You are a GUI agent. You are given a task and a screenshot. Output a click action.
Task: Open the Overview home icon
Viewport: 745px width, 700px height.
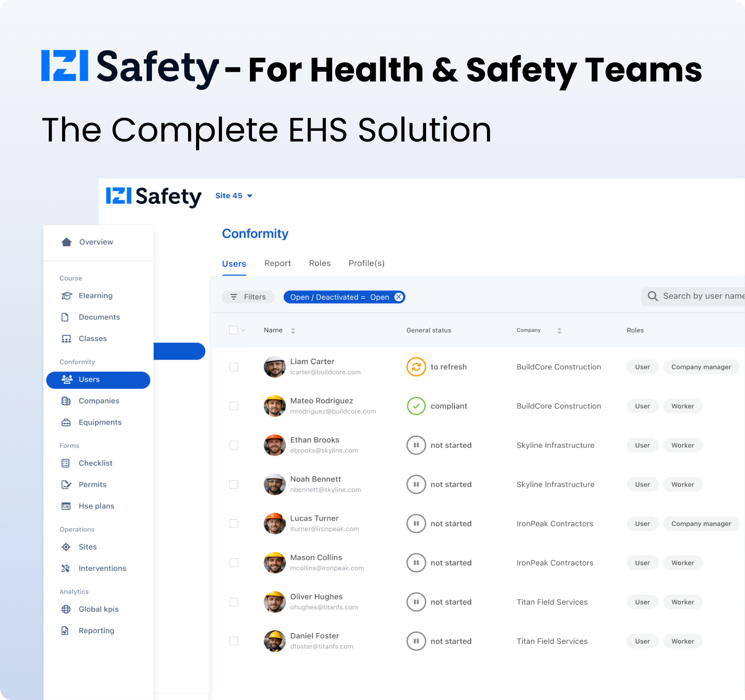coord(67,242)
